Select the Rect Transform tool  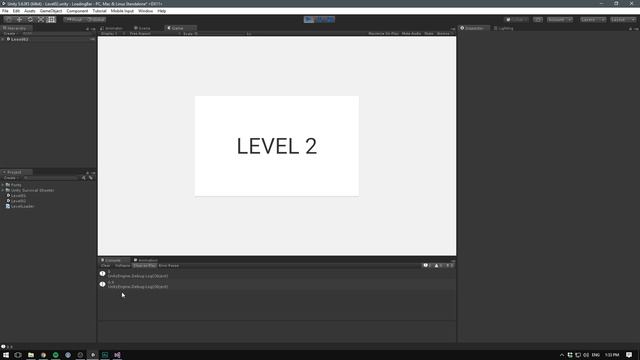coord(51,19)
